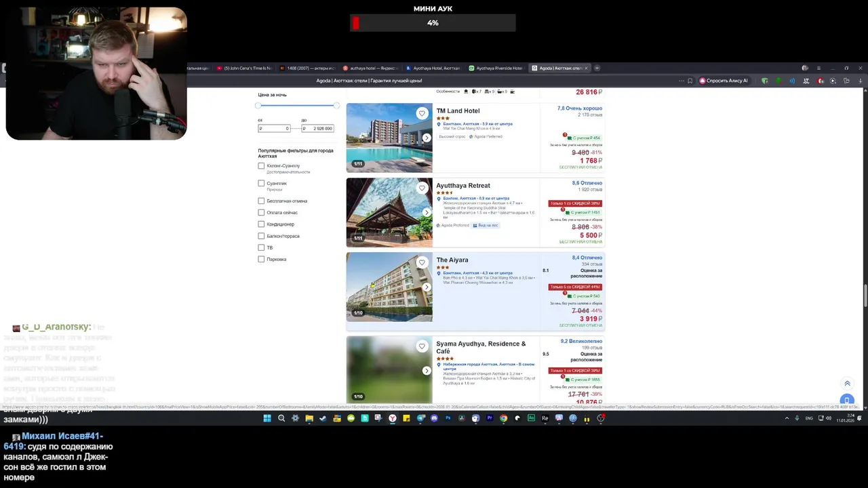The width and height of the screenshot is (868, 488).
Task: Save Ayutthaya Retreat to favorites (heart)
Action: 422,188
